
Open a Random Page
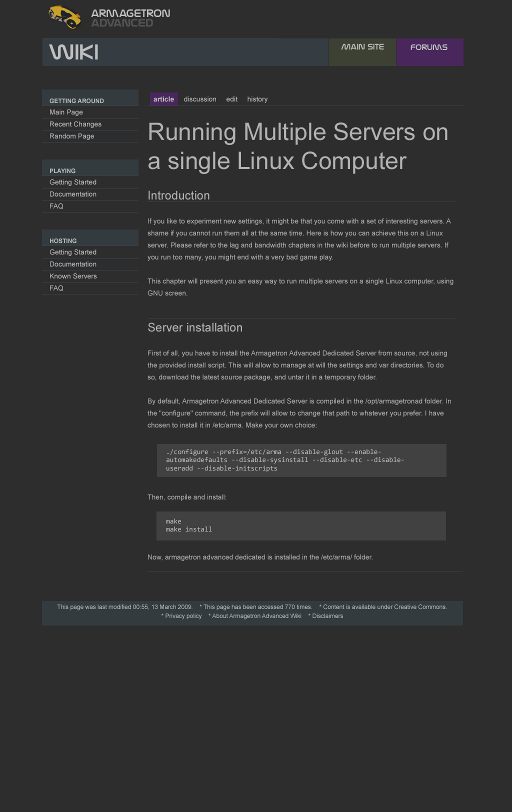point(71,136)
